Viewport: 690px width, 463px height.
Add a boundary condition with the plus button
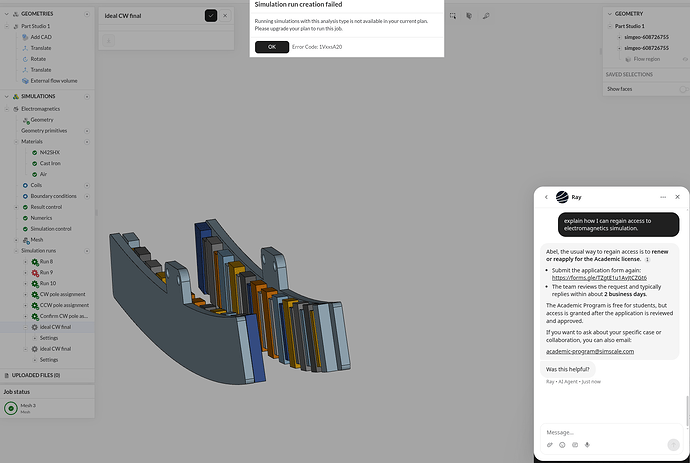pyautogui.click(x=87, y=196)
